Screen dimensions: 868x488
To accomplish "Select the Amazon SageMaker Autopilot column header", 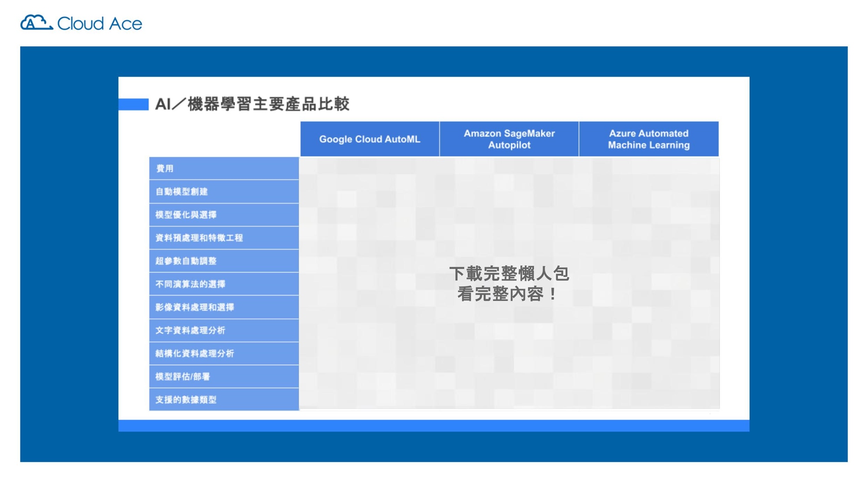I will pyautogui.click(x=509, y=139).
